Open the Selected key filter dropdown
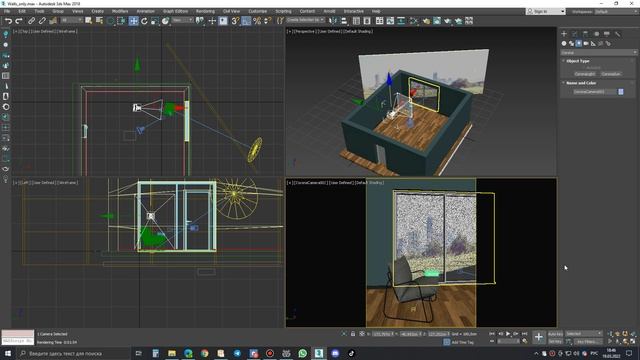This screenshot has height=360, width=640. coord(584,333)
